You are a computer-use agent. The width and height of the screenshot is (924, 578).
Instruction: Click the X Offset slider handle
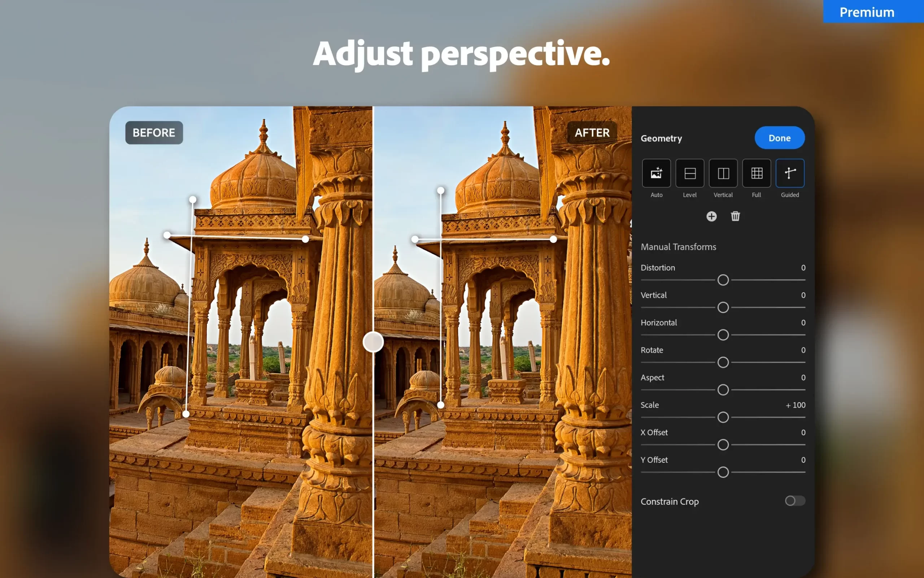(723, 445)
